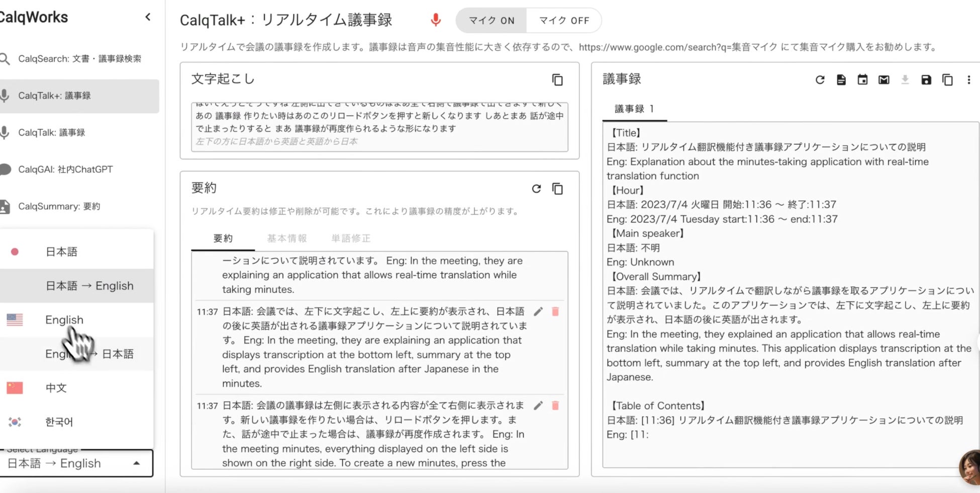Viewport: 980px width, 493px height.
Task: Click the Gmail envelope icon in 議事録 toolbar
Action: click(884, 79)
